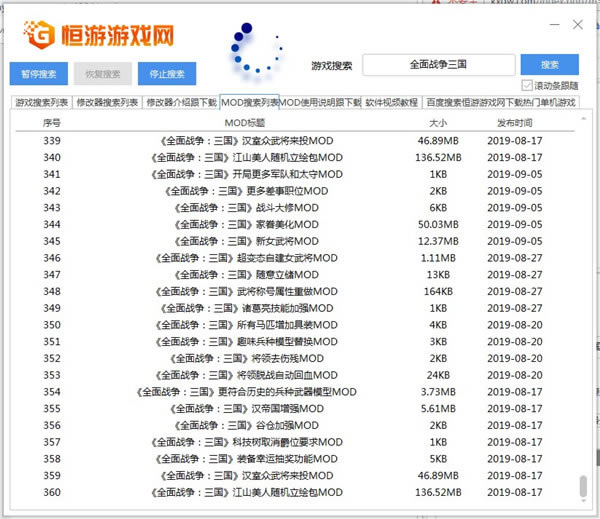The height and width of the screenshot is (519, 600).
Task: Select row 353 将领脱战自动回血MOD
Action: 295,375
